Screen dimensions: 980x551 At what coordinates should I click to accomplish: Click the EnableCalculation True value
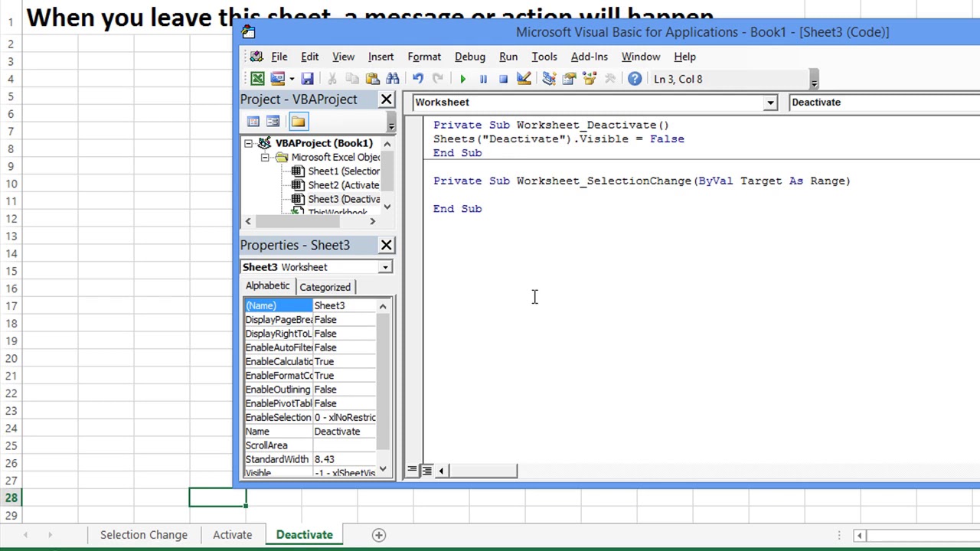point(344,361)
